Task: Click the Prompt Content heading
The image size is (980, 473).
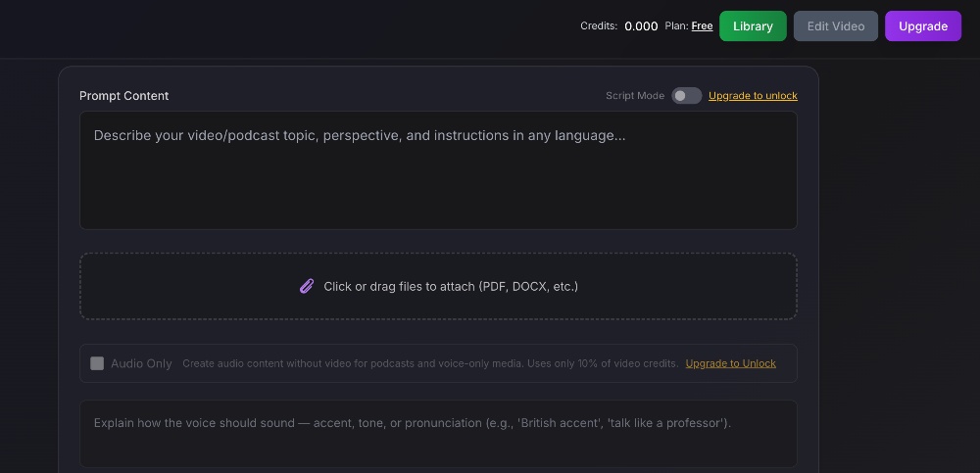Action: 123,96
